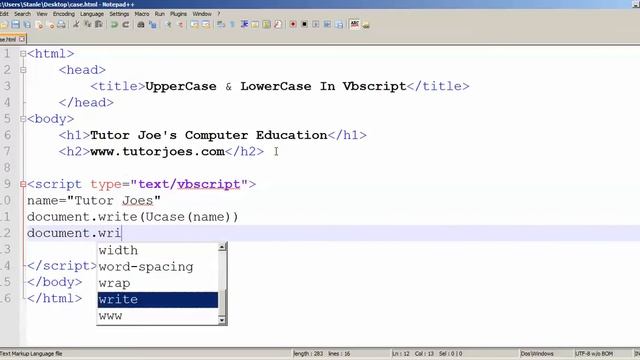640x360 pixels.
Task: Click the Zoom In toolbar icon
Action: (x=169, y=24)
